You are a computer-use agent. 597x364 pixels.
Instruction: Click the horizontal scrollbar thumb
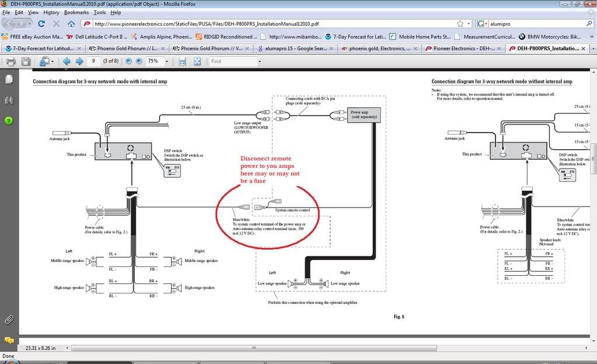click(x=254, y=348)
